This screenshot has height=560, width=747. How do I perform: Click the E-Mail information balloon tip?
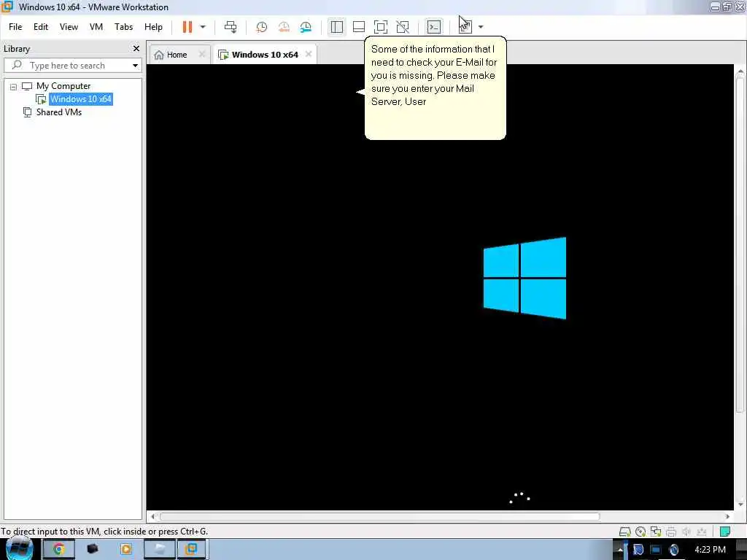coord(435,88)
